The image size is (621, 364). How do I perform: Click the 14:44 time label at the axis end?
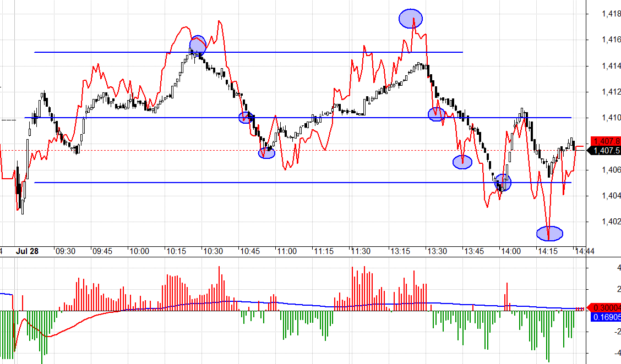(x=585, y=251)
